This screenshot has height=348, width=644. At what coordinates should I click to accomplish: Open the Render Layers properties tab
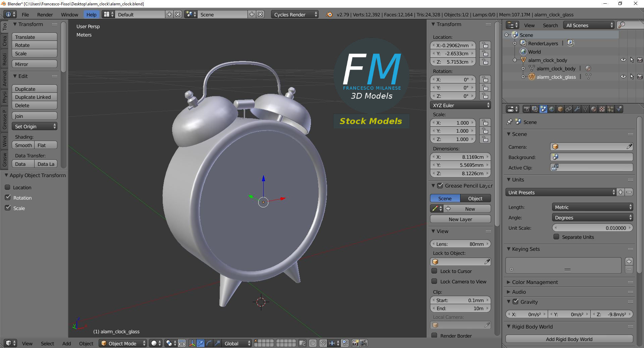pyautogui.click(x=535, y=109)
